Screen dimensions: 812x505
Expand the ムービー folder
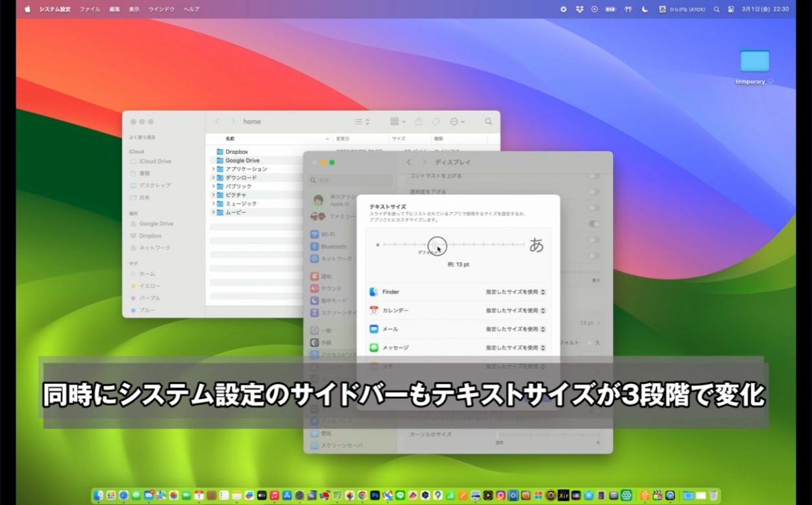click(x=214, y=212)
